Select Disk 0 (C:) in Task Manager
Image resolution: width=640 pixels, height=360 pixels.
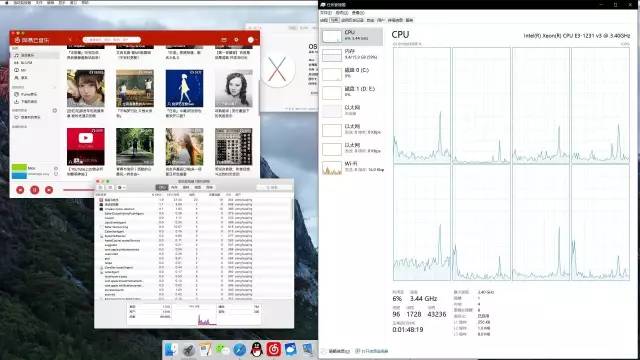pyautogui.click(x=352, y=73)
